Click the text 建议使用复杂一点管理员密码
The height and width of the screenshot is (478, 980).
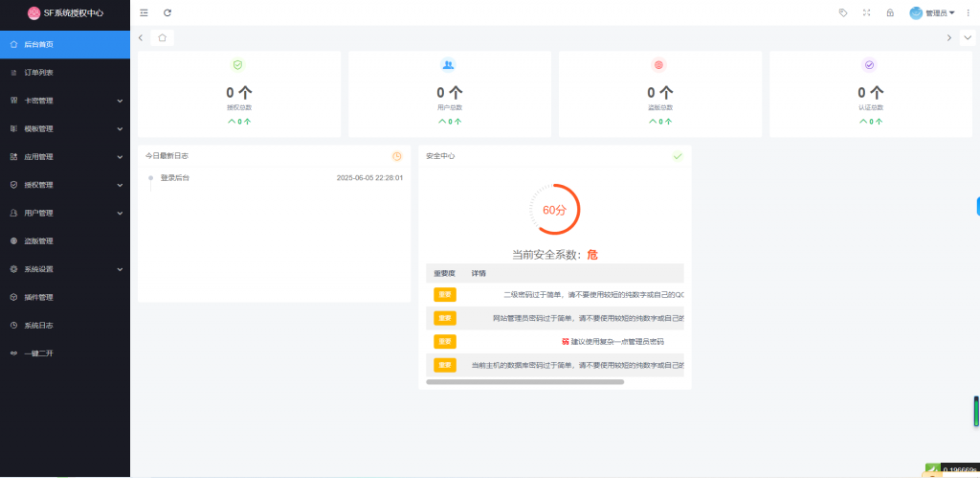617,342
